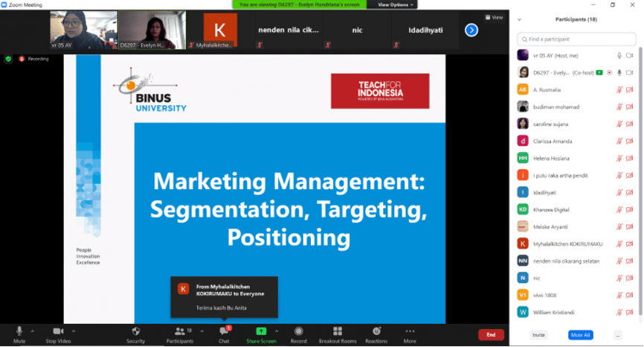Select the Idadihyati video tile
The height and width of the screenshot is (347, 644).
tap(425, 30)
